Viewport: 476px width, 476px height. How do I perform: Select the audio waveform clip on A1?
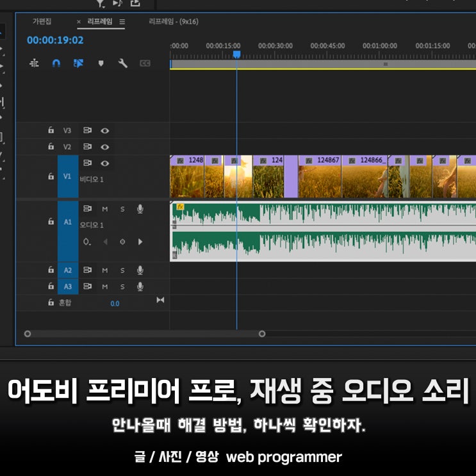pyautogui.click(x=323, y=231)
